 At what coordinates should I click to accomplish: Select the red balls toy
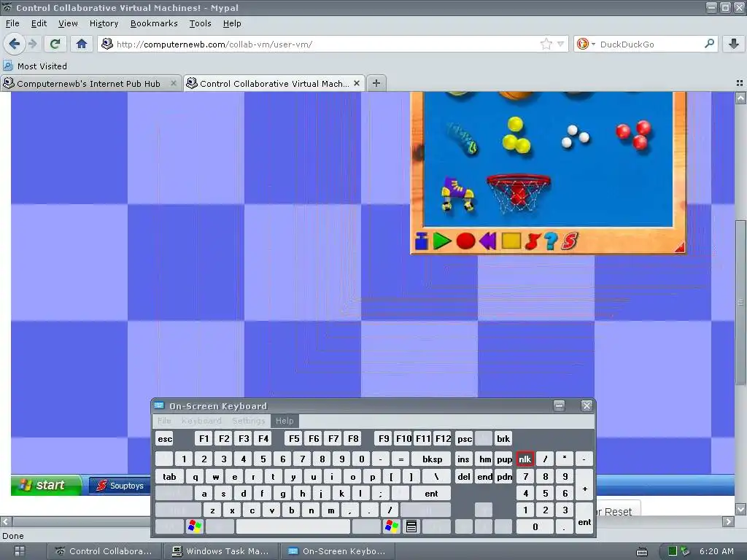pyautogui.click(x=634, y=134)
